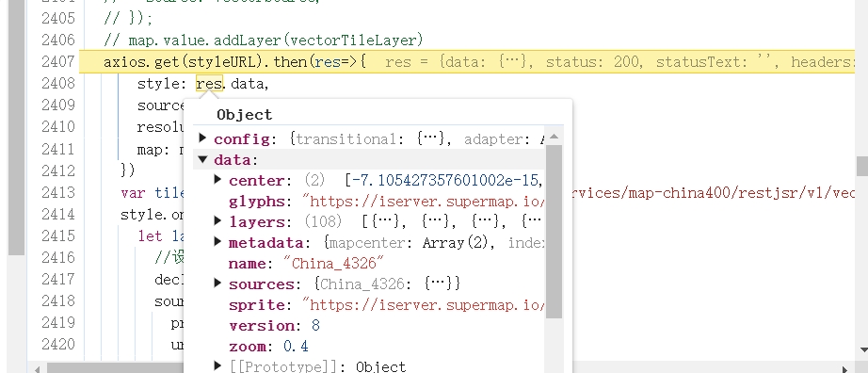Click line number 2407 in gutter
The image size is (868, 373).
(58, 61)
